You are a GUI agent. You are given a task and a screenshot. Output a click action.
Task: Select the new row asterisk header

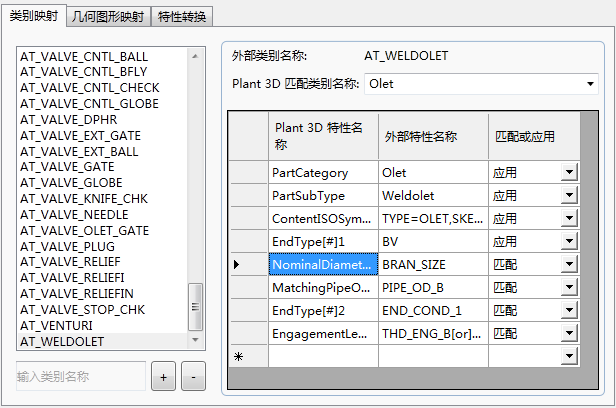click(x=249, y=357)
